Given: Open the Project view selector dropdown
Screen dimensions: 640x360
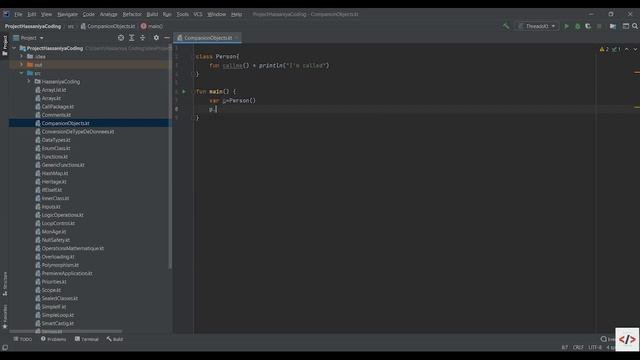Looking at the screenshot, I should tap(28, 38).
